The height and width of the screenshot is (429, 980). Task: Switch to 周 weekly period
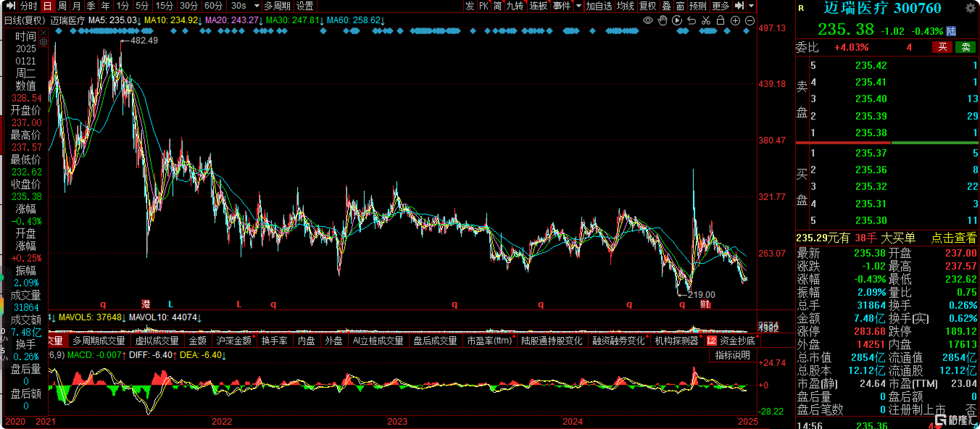click(62, 6)
